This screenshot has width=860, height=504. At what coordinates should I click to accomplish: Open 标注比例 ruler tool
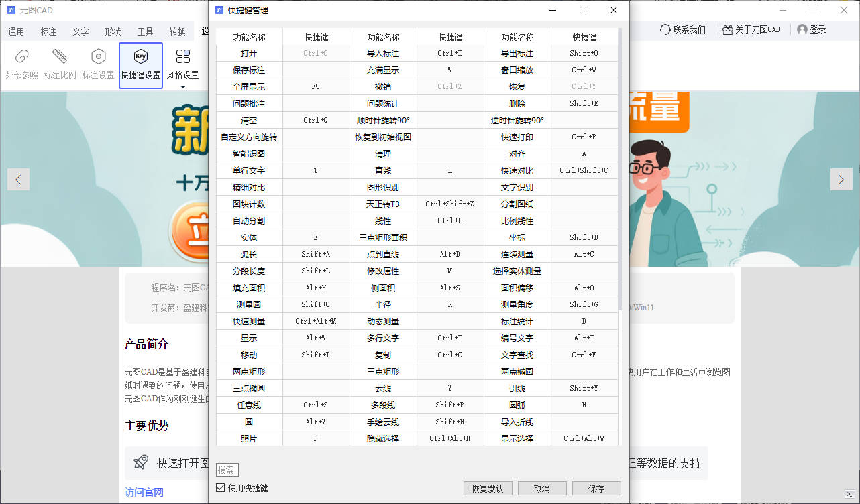pos(60,56)
